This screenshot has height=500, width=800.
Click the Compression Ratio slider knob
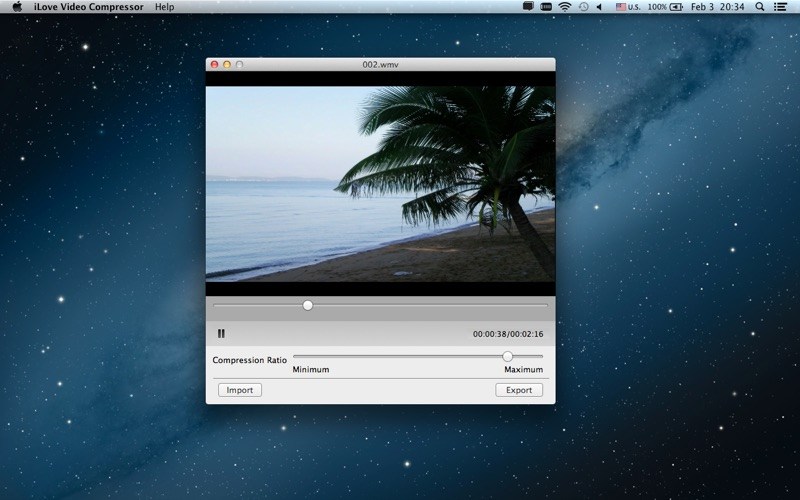pyautogui.click(x=507, y=356)
